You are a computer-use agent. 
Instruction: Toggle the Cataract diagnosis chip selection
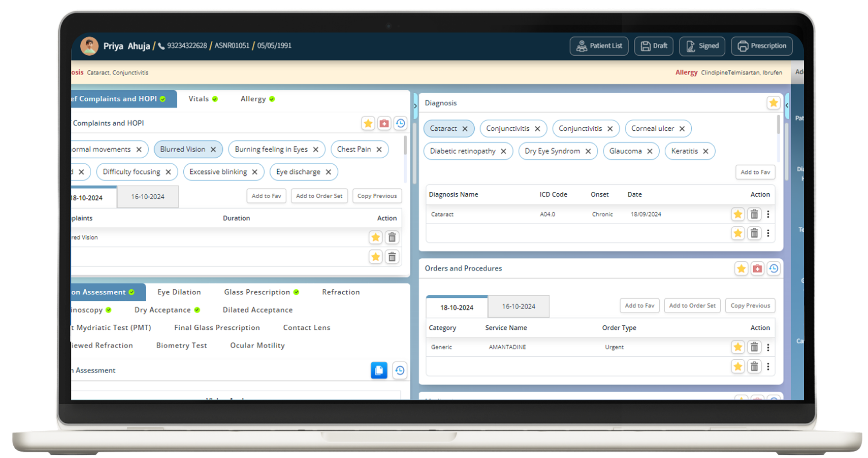pyautogui.click(x=443, y=129)
